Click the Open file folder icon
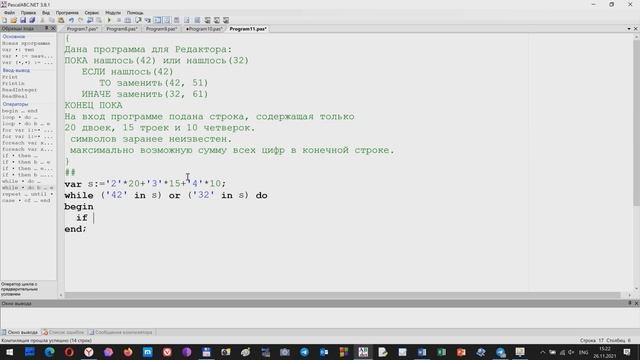Screen dimensions: 640x360 point(13,20)
